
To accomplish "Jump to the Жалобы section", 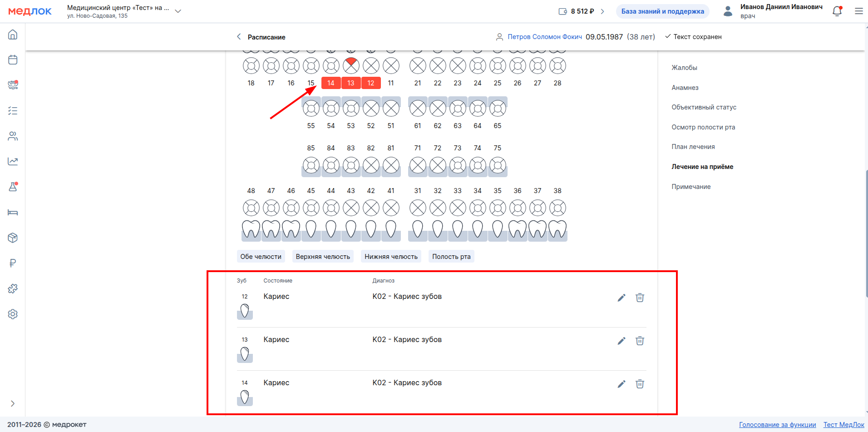I will pos(684,68).
